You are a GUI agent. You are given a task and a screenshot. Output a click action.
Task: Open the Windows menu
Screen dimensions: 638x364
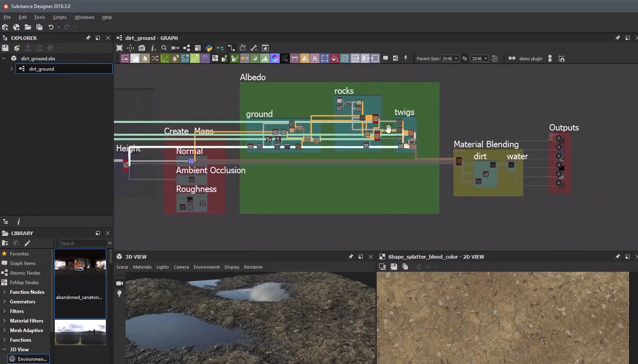[x=84, y=17]
